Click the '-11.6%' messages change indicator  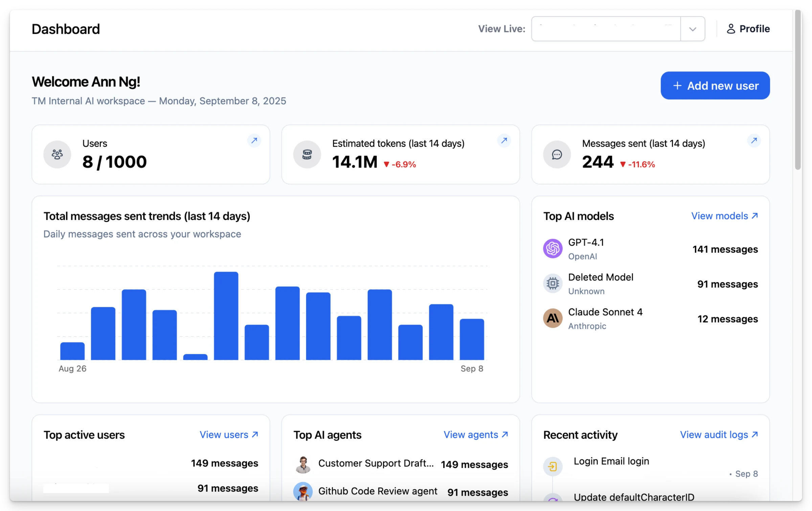coord(637,164)
